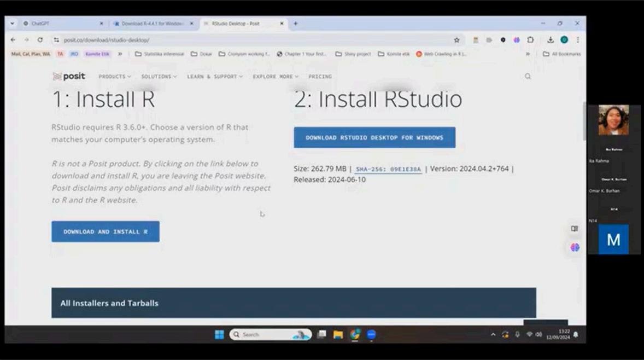The image size is (644, 360).
Task: Open the Chapter 1 Your first bookmark
Action: (301, 54)
